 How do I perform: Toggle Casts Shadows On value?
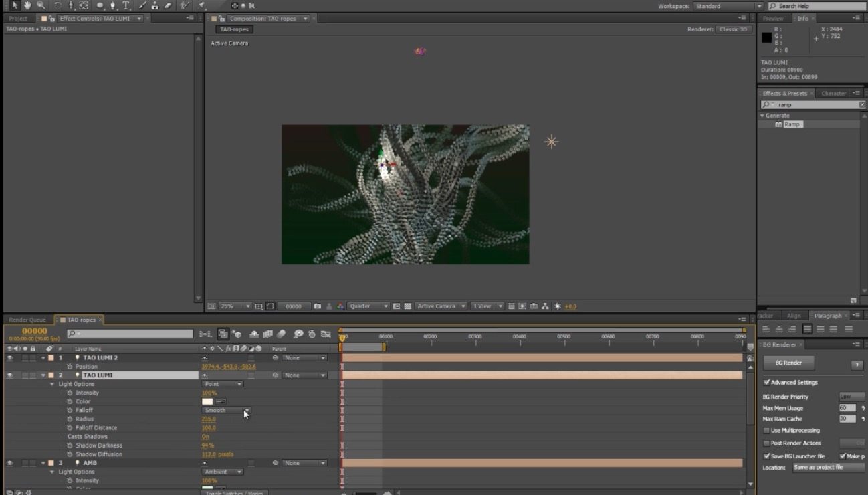205,437
